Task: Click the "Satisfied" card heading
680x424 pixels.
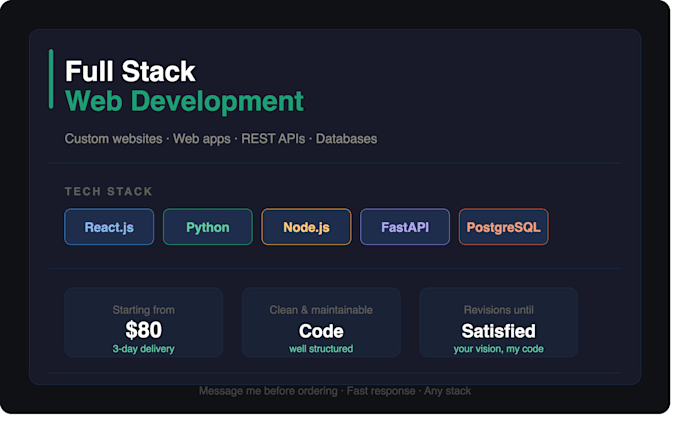Action: pyautogui.click(x=499, y=331)
